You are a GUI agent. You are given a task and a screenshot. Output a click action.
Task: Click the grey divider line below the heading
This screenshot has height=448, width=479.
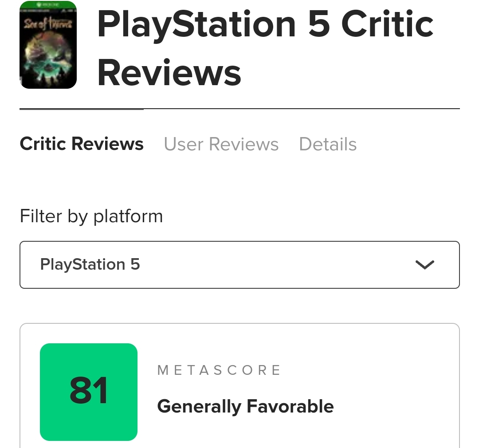302,109
